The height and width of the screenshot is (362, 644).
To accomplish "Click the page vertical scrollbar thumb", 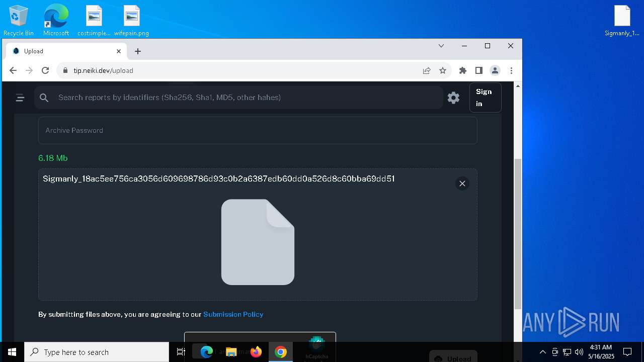I will pos(518,234).
